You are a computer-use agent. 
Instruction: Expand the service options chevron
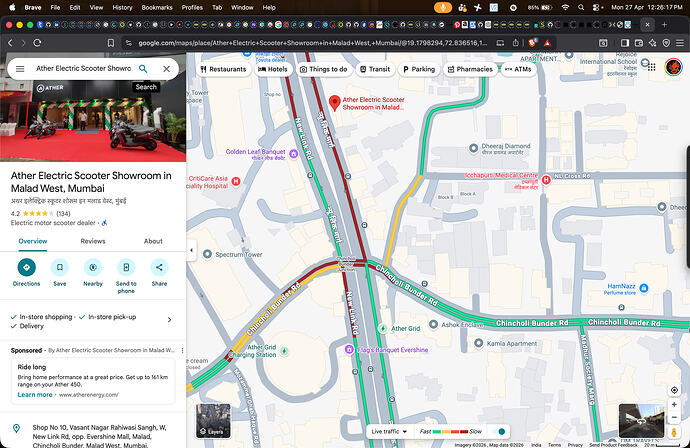pos(169,320)
